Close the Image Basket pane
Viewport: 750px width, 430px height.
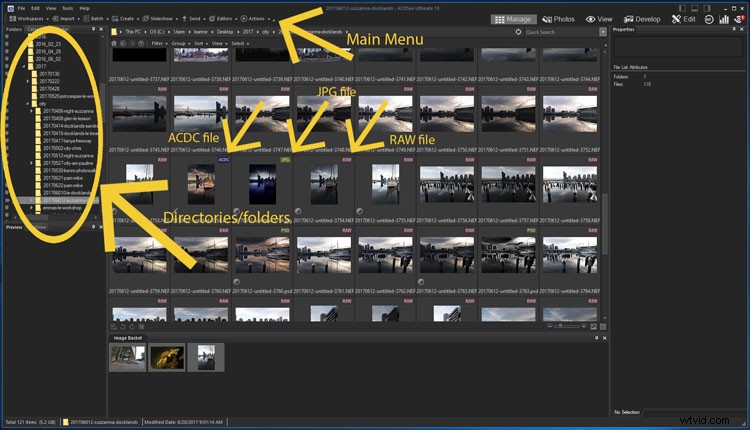point(604,338)
